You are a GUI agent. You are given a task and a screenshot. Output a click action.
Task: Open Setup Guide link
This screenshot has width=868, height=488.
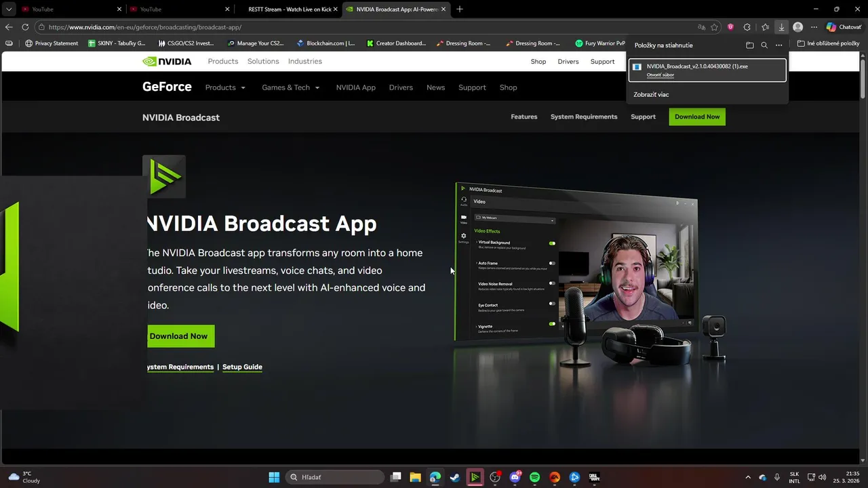242,367
